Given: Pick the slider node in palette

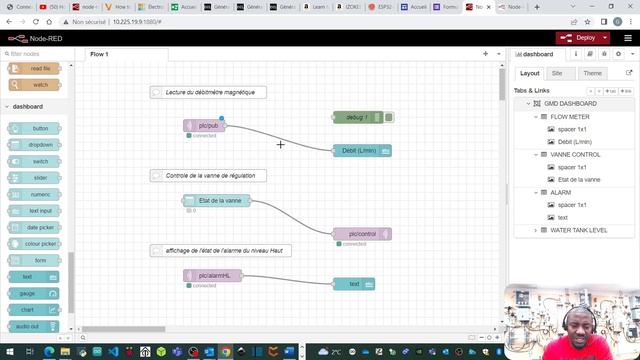Looking at the screenshot, I should tap(34, 178).
